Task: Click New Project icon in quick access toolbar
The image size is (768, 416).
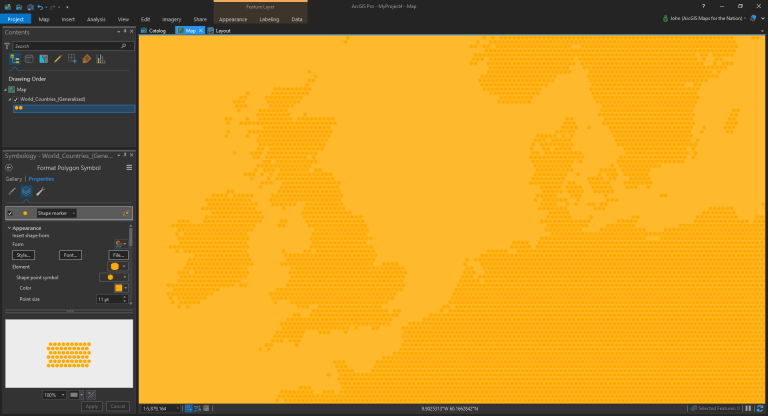Action: [8, 7]
